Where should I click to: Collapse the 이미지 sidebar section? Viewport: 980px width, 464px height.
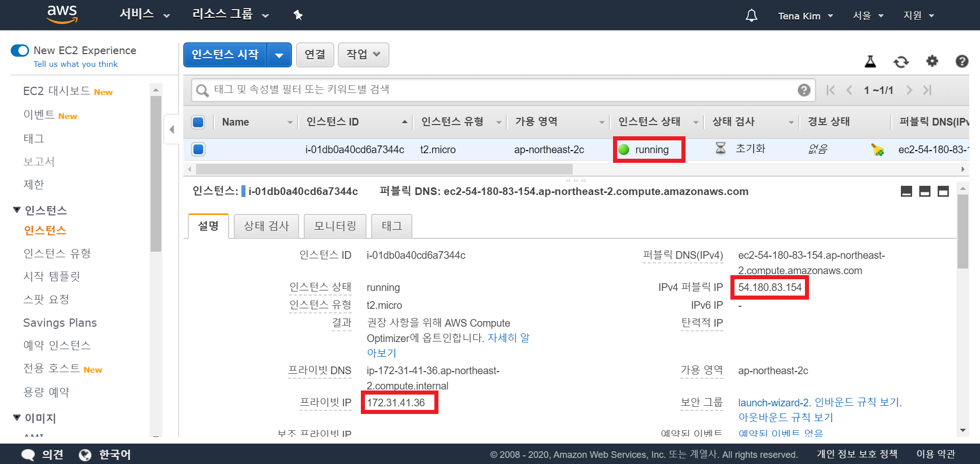17,418
